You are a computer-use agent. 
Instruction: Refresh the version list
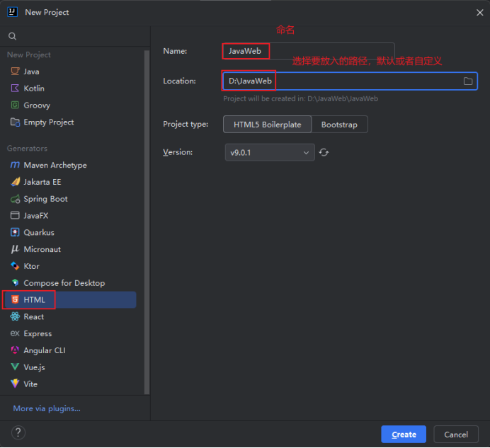tap(324, 152)
